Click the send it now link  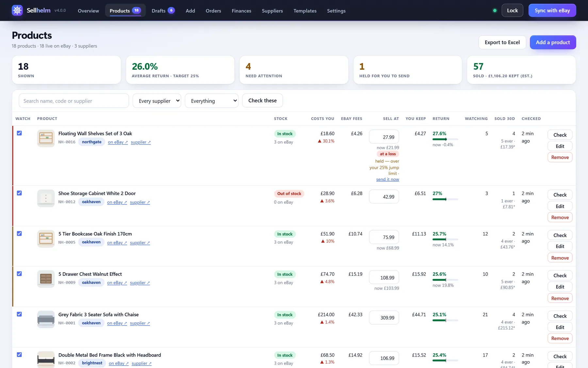[387, 179]
